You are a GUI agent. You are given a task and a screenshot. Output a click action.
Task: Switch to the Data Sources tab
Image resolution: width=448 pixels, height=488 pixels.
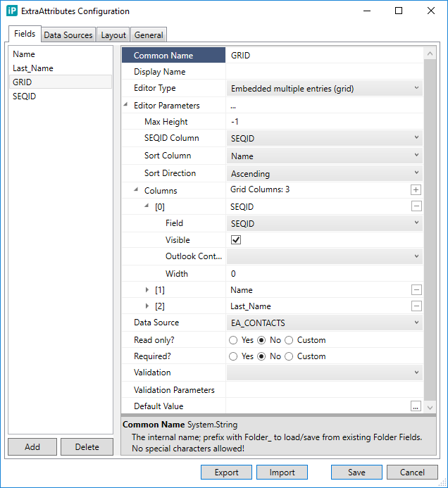click(68, 35)
